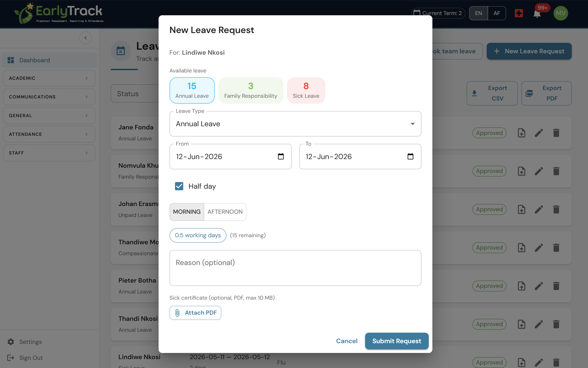Click Attach PDF button
588x368 pixels.
tap(196, 313)
